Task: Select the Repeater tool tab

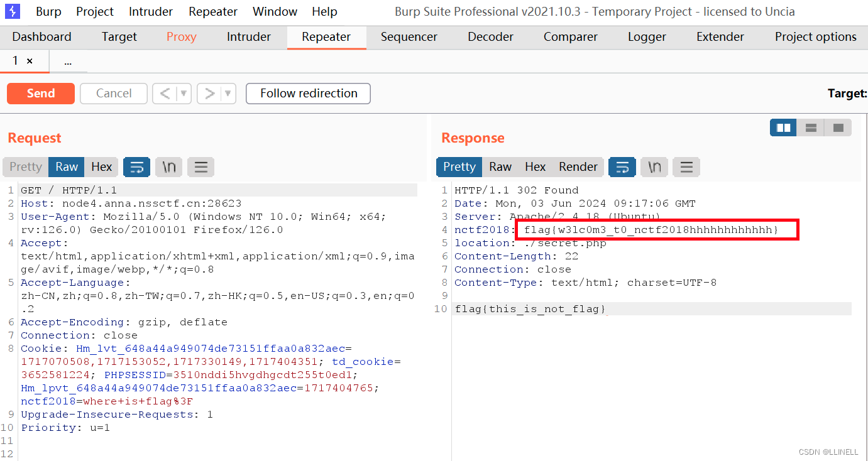Action: click(x=326, y=36)
